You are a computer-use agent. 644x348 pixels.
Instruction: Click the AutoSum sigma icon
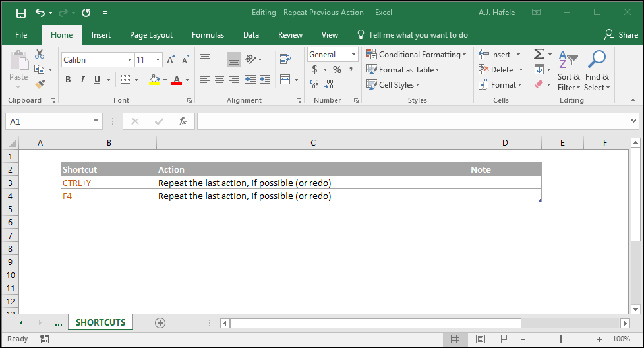click(539, 54)
